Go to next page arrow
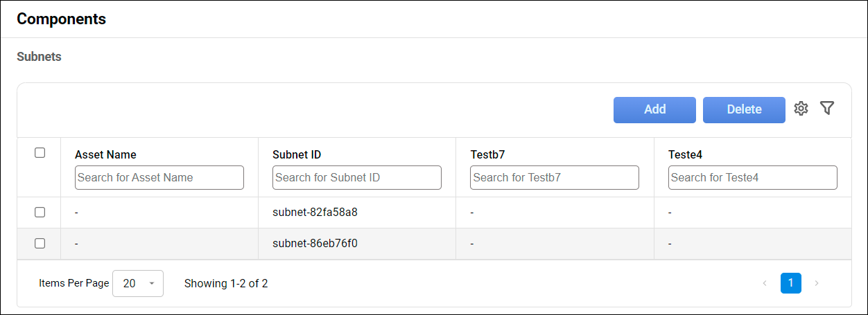Image resolution: width=868 pixels, height=315 pixels. point(817,283)
